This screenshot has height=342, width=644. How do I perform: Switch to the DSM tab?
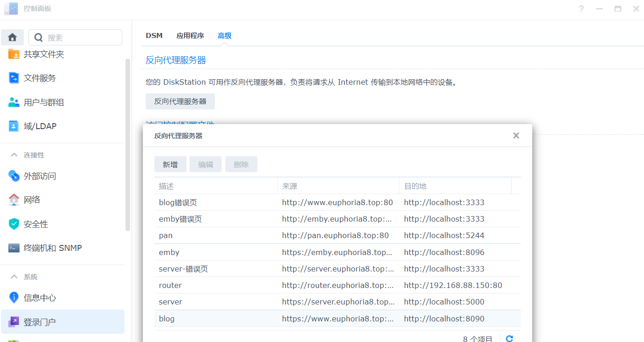[154, 36]
